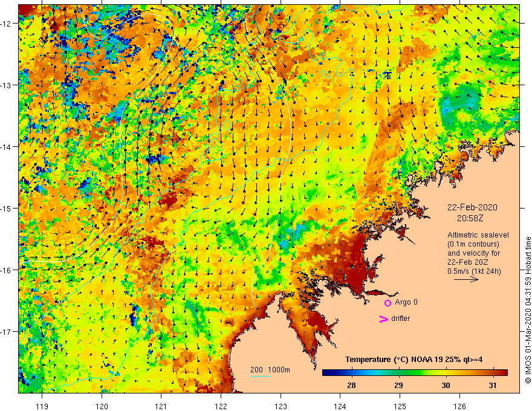Click the longitude label 121
Image resolution: width=532 pixels, height=411 pixels.
click(161, 406)
